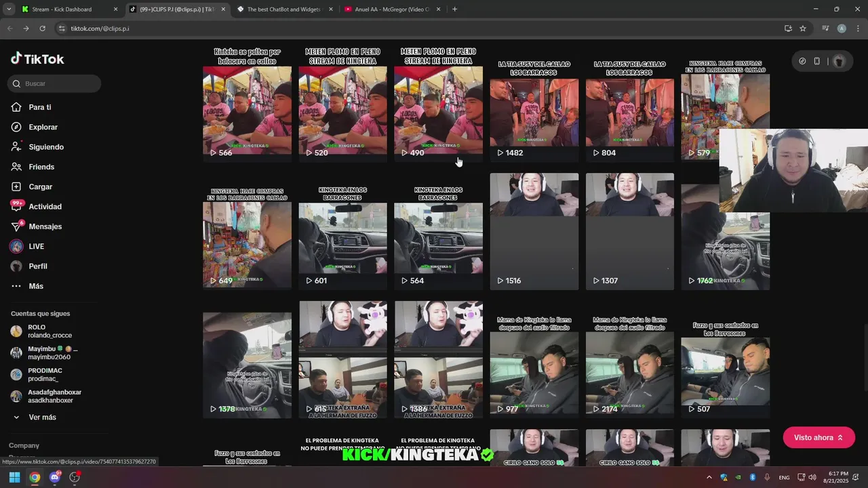Open Discord from taskbar
Image resolution: width=868 pixels, height=488 pixels.
pyautogui.click(x=55, y=477)
